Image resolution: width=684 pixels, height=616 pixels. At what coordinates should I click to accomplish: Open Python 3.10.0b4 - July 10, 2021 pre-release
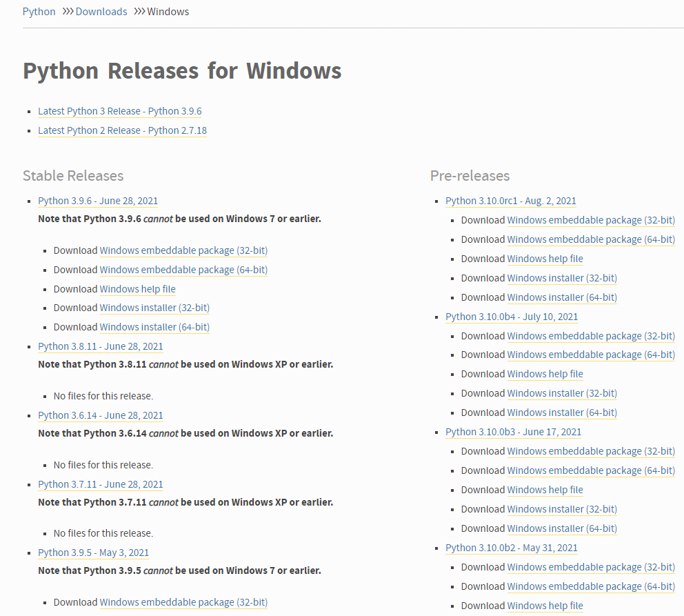click(512, 317)
